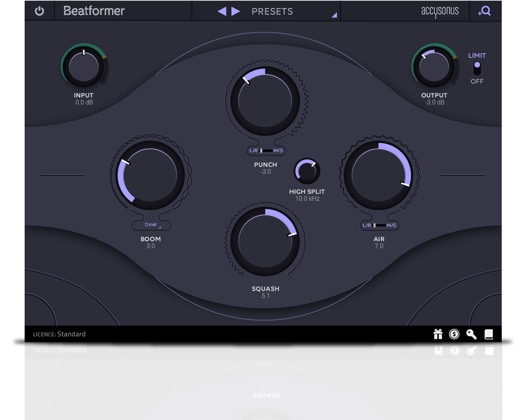Screen dimensions: 526x420
Task: Click the SQUASH knob
Action: [x=265, y=242]
